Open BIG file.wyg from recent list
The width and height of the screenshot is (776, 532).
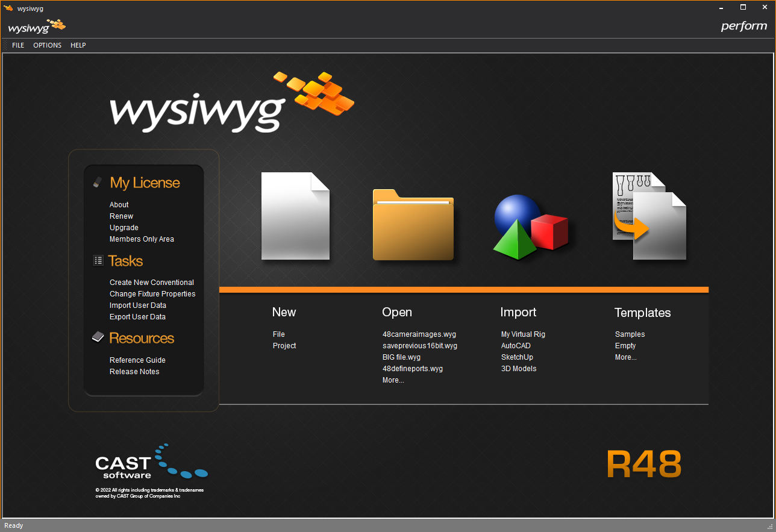tap(401, 357)
